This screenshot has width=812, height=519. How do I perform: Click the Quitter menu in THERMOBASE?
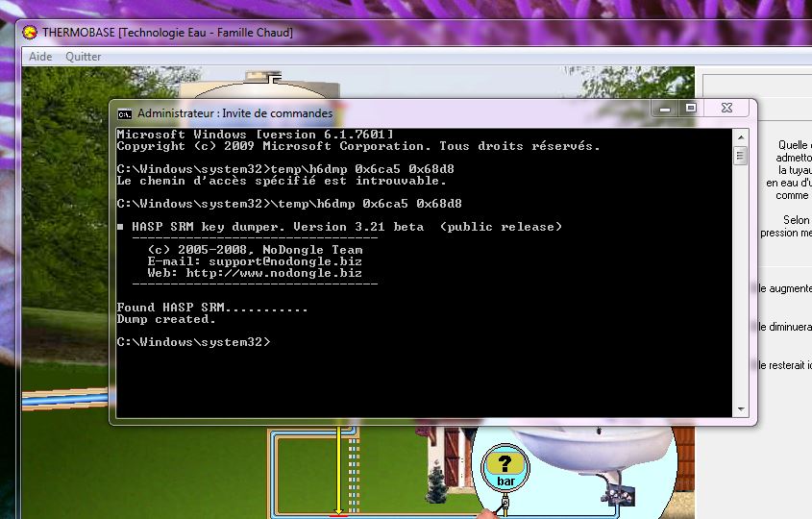click(83, 57)
